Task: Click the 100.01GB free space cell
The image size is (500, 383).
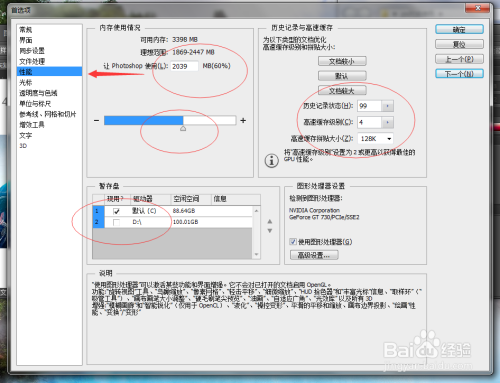Action: point(185,222)
